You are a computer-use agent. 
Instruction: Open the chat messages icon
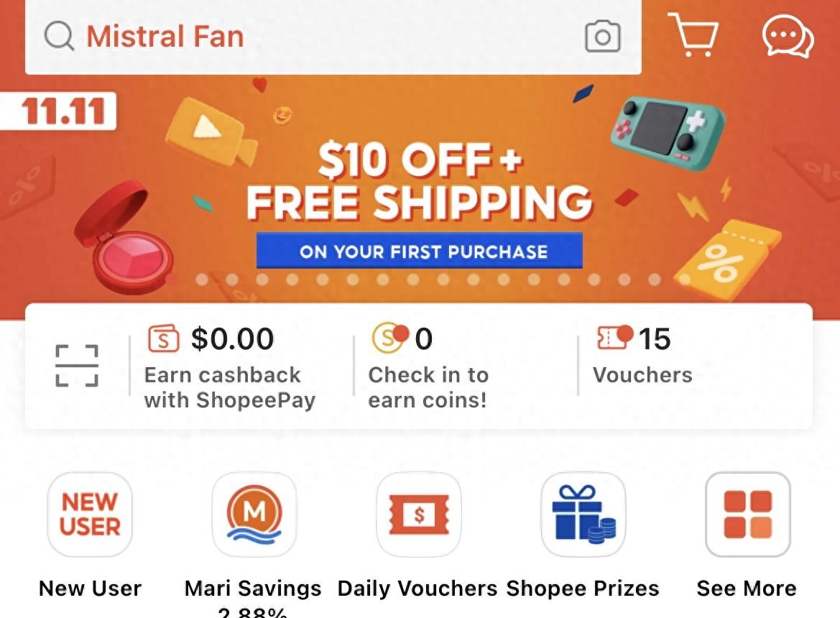point(788,36)
